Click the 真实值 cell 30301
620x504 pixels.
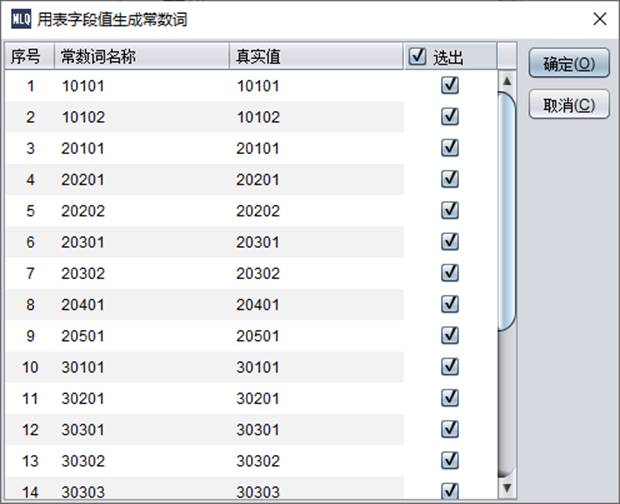[258, 430]
